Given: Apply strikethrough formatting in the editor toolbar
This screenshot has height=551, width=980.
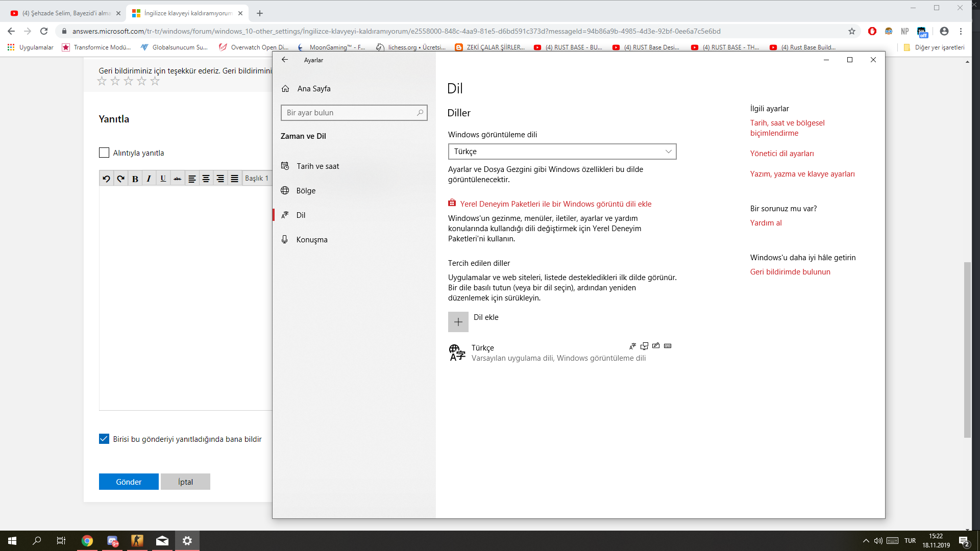Looking at the screenshot, I should click(x=177, y=179).
